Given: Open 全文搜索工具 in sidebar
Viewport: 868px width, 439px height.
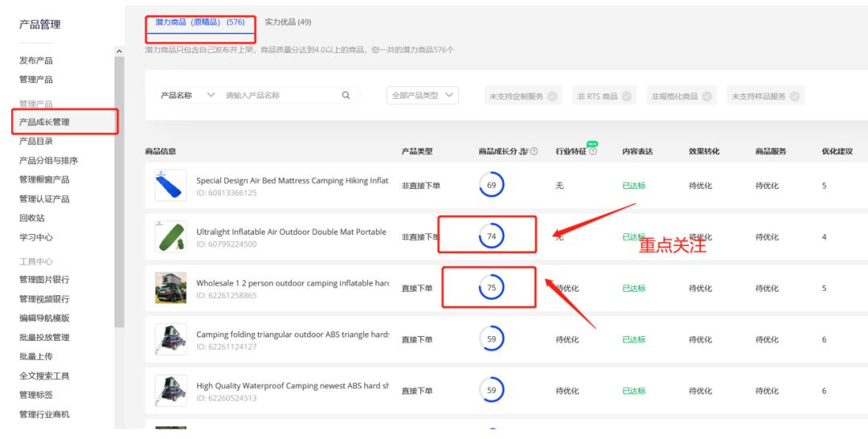Looking at the screenshot, I should coord(44,376).
